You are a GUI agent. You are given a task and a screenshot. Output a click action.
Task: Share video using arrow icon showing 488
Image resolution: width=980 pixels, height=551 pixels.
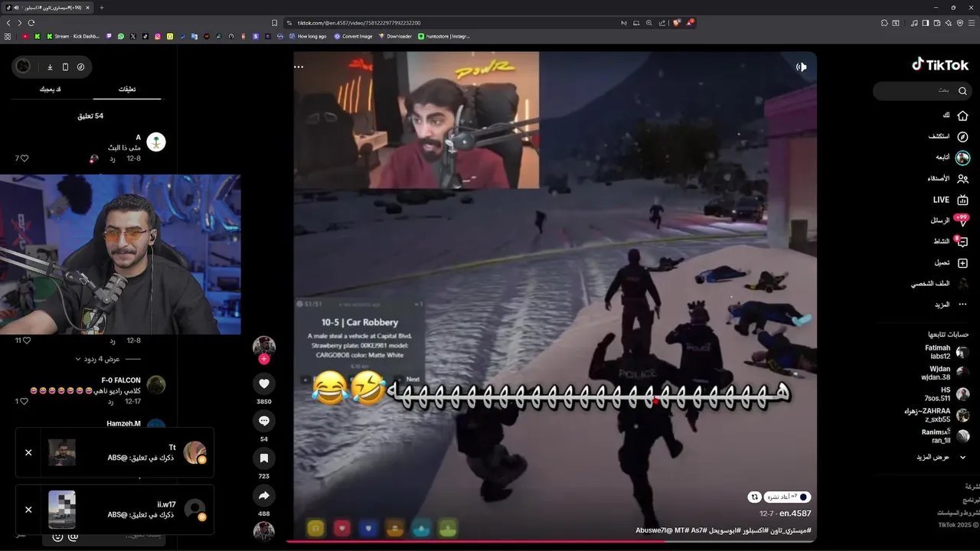264,496
